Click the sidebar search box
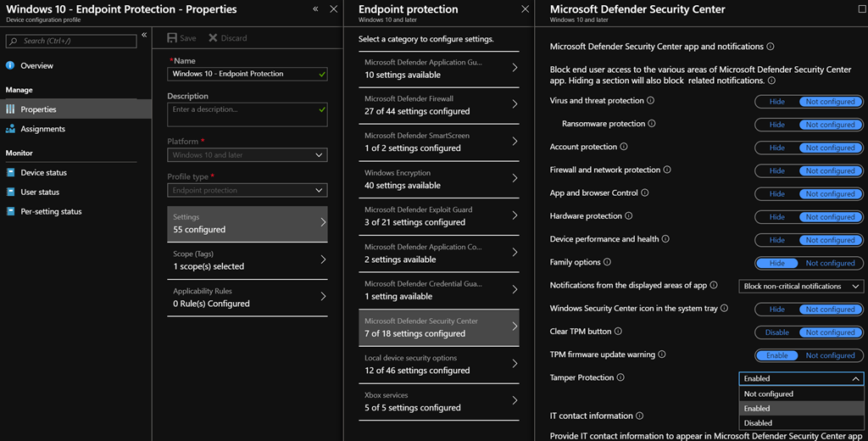The width and height of the screenshot is (868, 441). point(71,41)
